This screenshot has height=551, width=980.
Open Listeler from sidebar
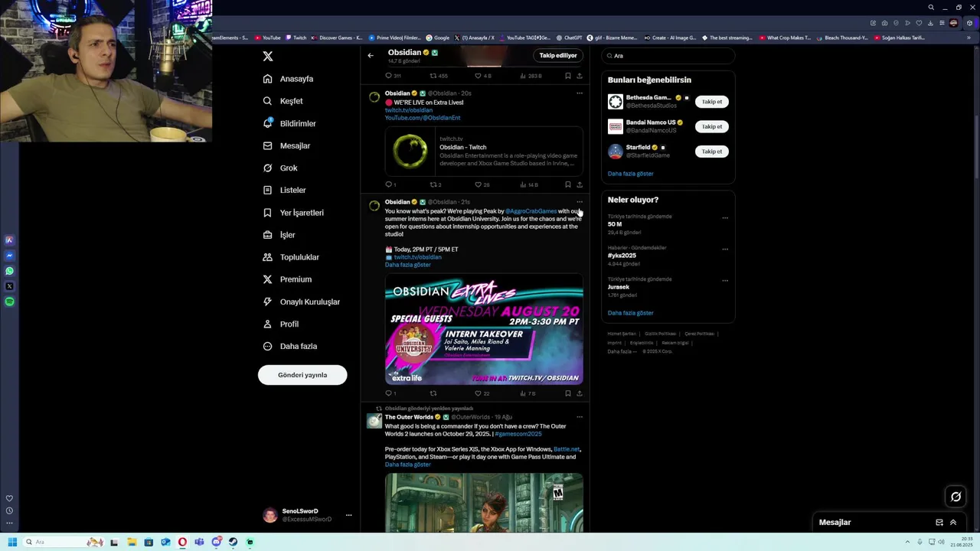click(x=284, y=190)
